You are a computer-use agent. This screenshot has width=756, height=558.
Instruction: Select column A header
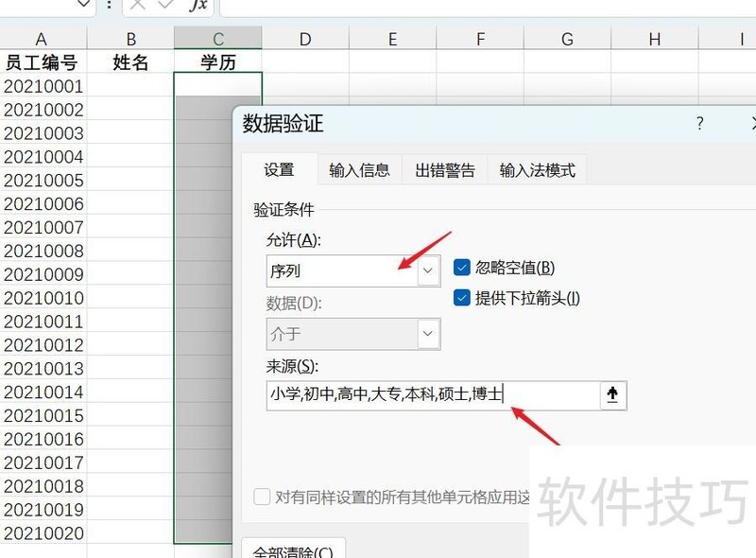(x=42, y=39)
